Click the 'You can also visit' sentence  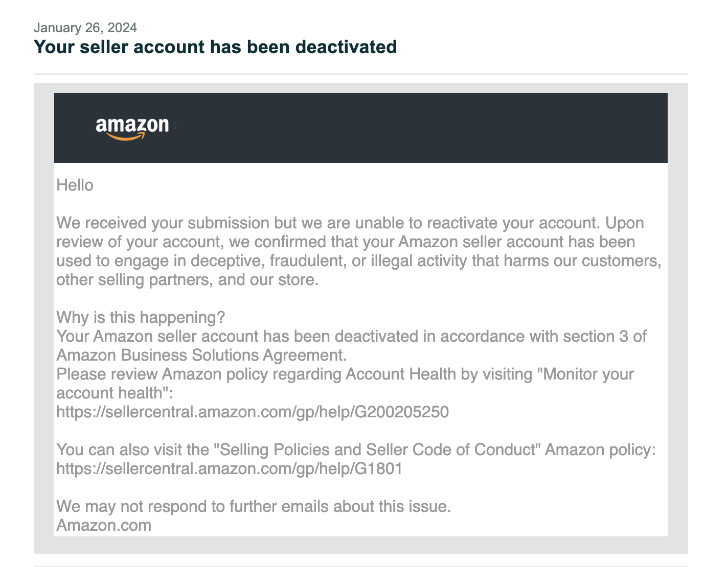(x=356, y=450)
